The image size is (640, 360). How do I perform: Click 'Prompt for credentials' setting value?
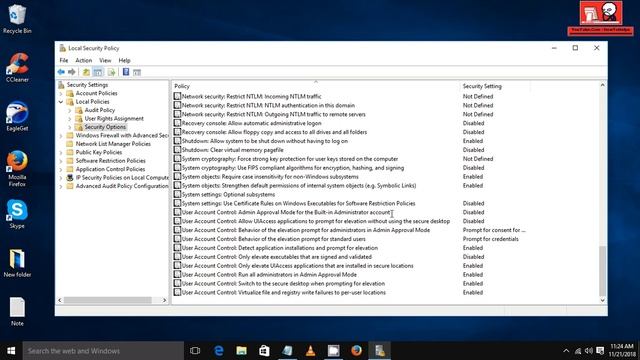tap(491, 239)
